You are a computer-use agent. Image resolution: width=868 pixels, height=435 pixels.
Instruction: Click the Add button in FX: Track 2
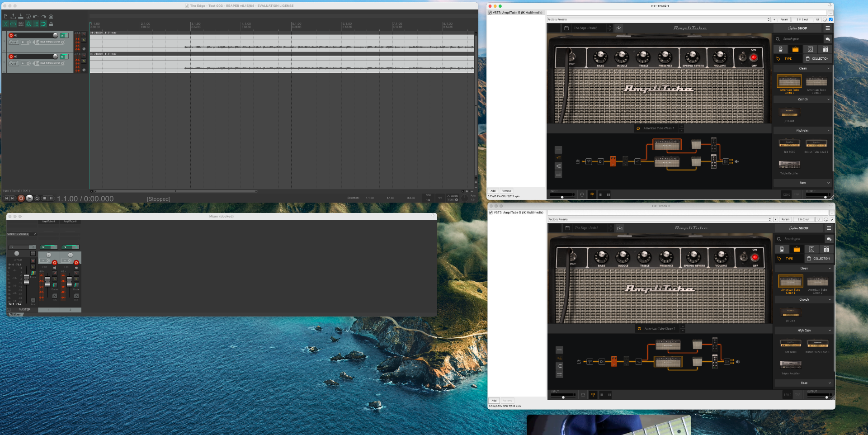(494, 401)
